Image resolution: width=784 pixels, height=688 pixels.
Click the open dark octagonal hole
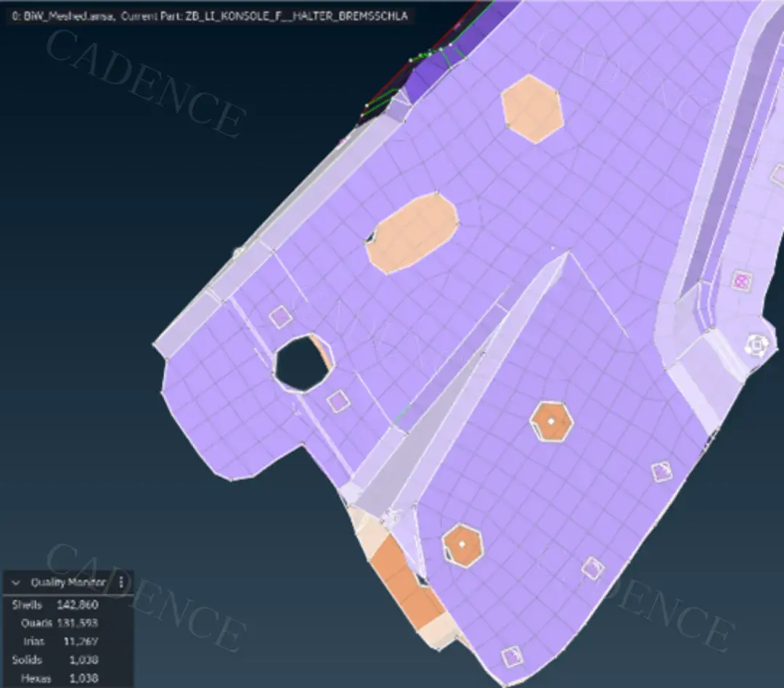pyautogui.click(x=301, y=364)
